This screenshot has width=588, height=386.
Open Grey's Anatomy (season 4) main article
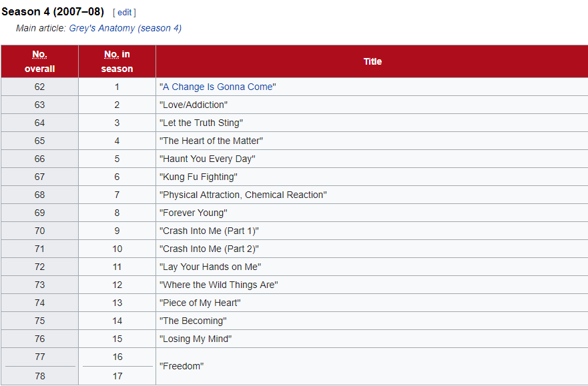click(125, 29)
